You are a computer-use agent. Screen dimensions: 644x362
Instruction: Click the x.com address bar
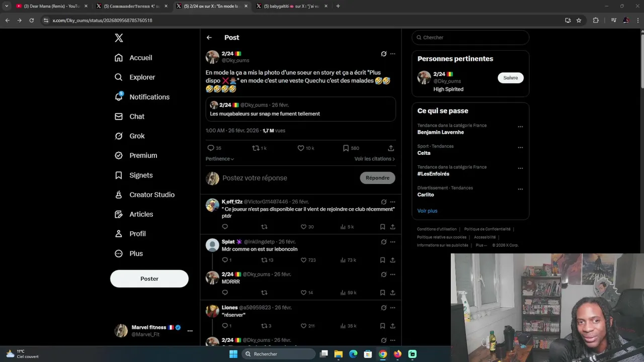click(x=302, y=21)
